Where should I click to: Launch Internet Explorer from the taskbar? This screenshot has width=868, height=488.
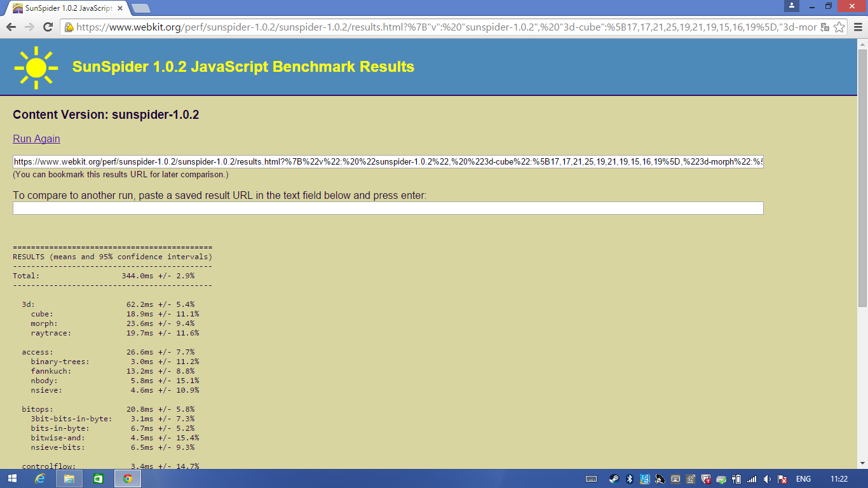pos(40,478)
